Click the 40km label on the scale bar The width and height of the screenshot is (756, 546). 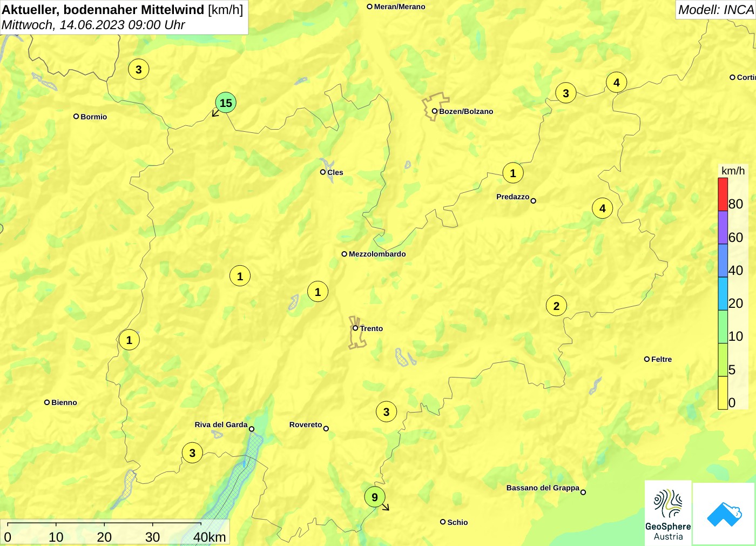point(210,537)
